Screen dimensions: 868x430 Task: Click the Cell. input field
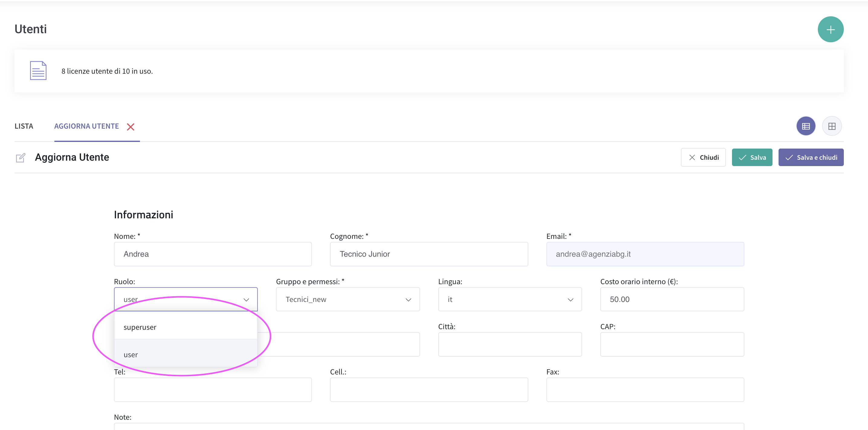tap(429, 390)
